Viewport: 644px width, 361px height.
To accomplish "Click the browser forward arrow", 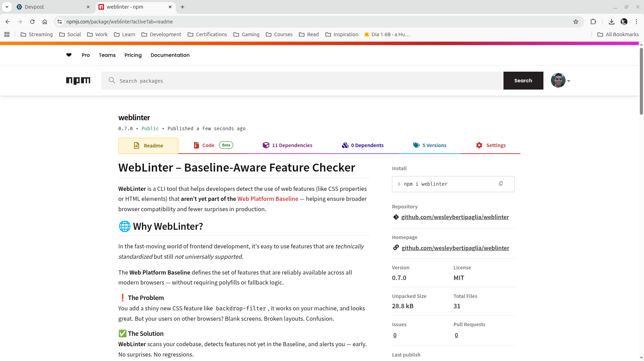I will point(20,22).
